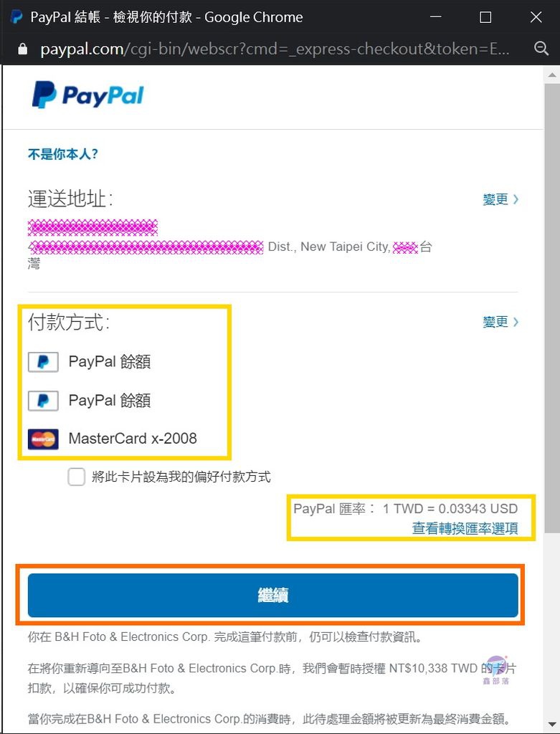Click the scrollbar down arrow
Viewport: 560px width, 734px height.
coord(552,725)
